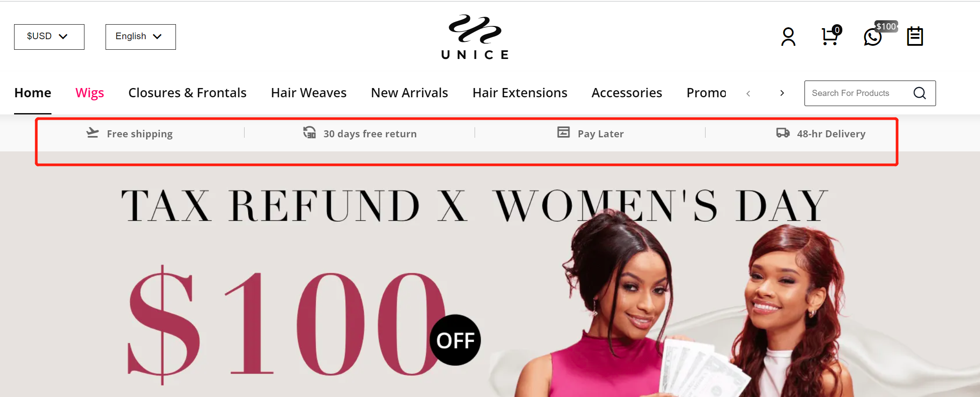The image size is (980, 397).
Task: Click the WhatsApp chat icon
Action: tap(873, 37)
